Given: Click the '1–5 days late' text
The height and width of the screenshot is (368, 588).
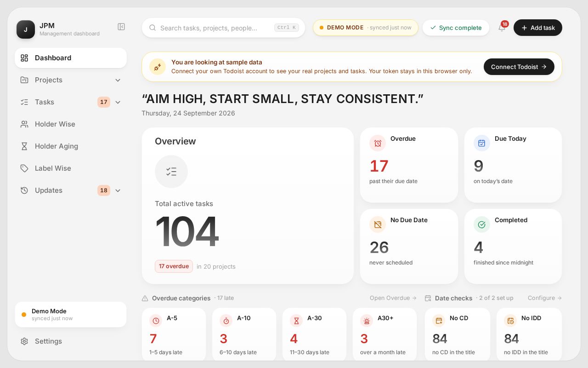Looking at the screenshot, I should [166, 352].
